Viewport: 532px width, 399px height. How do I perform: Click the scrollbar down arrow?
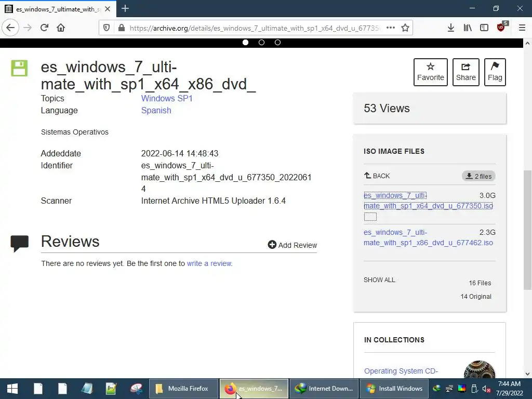(x=527, y=374)
